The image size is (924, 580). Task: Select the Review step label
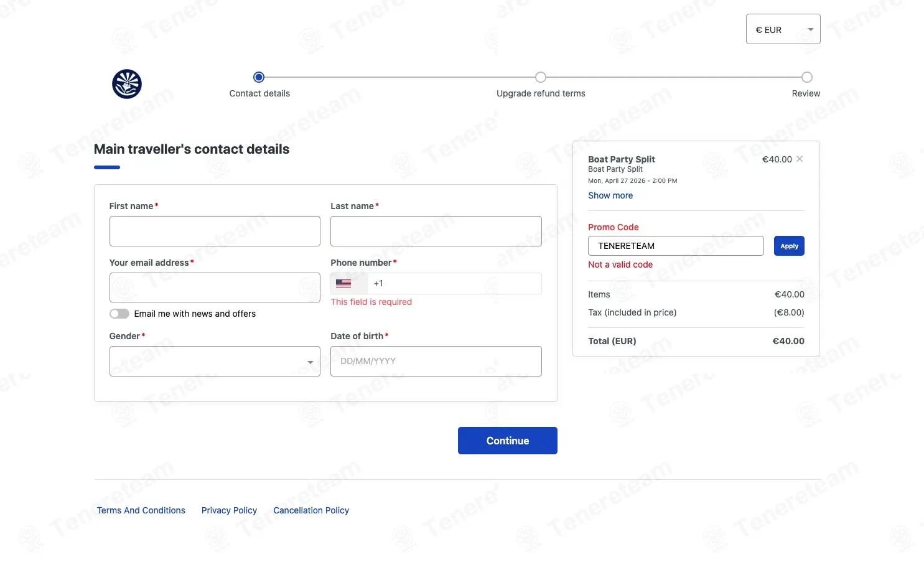pos(806,93)
